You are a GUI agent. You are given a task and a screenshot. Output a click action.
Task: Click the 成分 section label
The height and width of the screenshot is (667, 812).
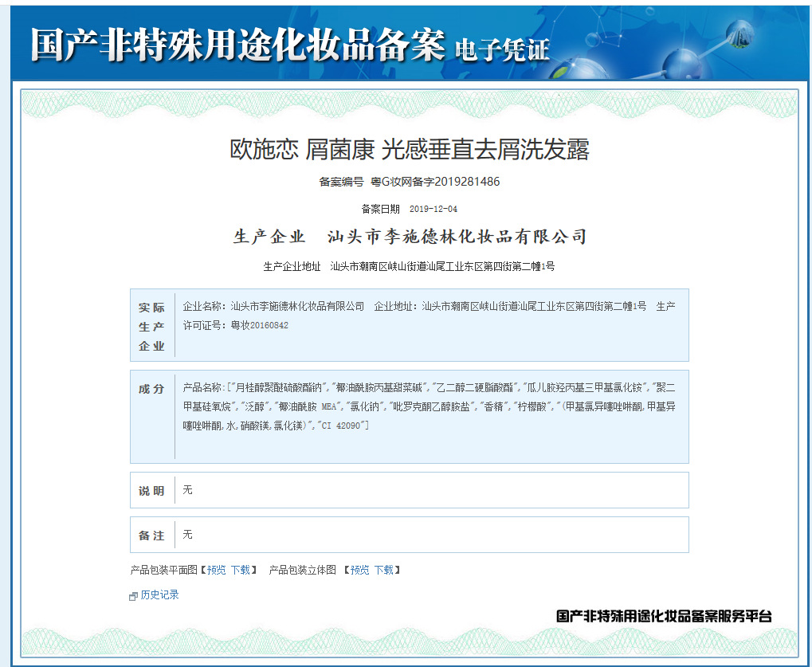151,389
